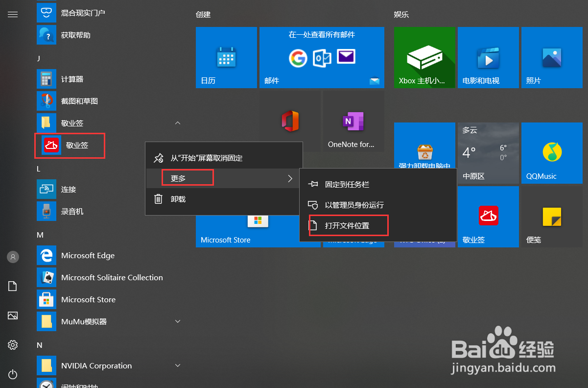
Task: Launch 计算器 from the app list
Action: pos(110,79)
